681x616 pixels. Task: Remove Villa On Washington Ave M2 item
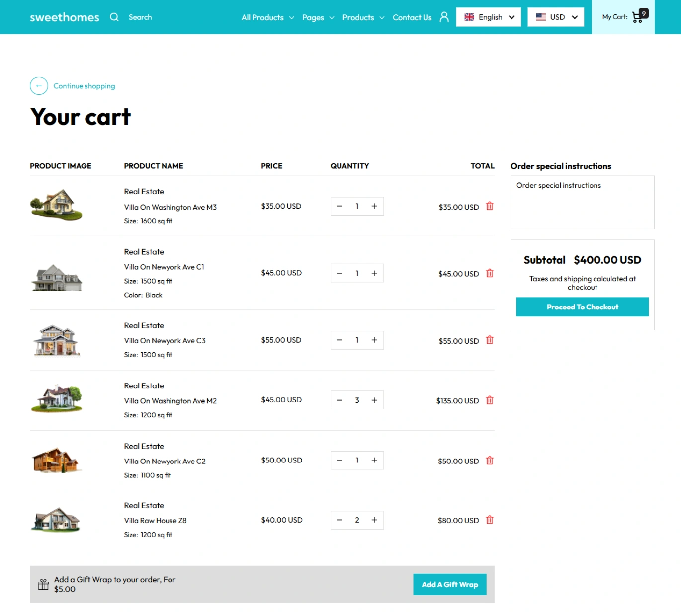[490, 400]
